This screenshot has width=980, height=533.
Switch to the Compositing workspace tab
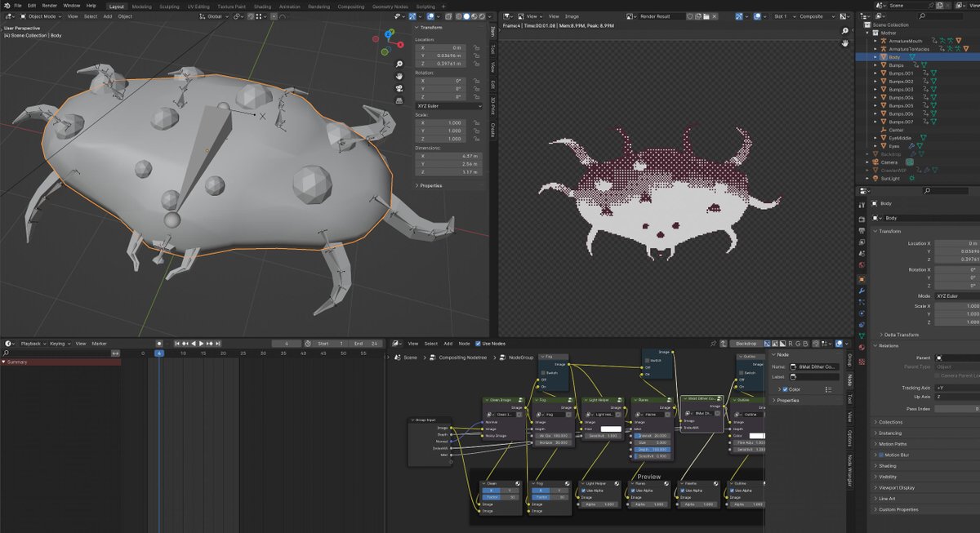tap(351, 6)
